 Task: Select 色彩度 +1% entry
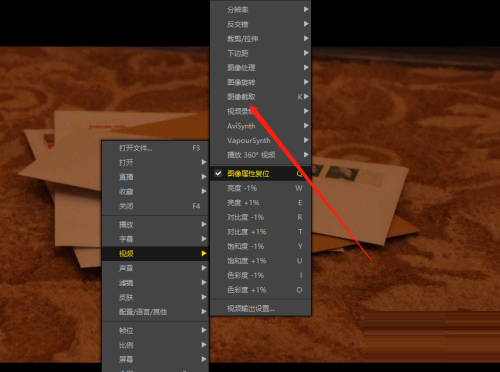pos(261,290)
